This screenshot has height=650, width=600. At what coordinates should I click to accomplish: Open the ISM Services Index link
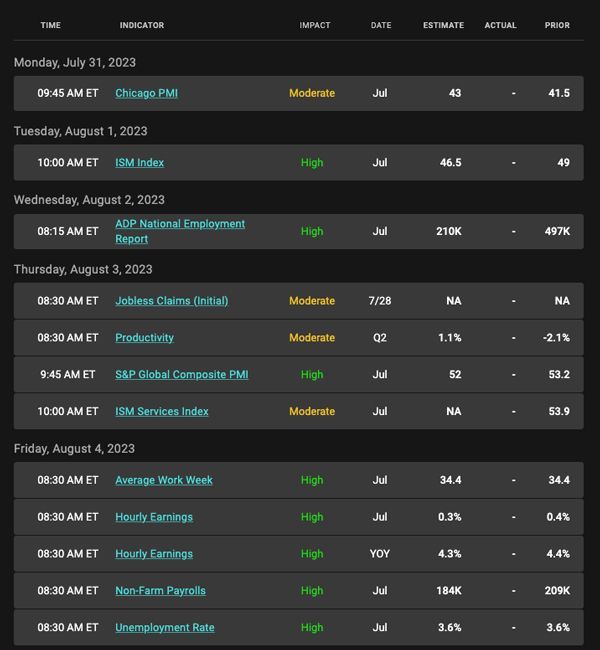coord(162,412)
